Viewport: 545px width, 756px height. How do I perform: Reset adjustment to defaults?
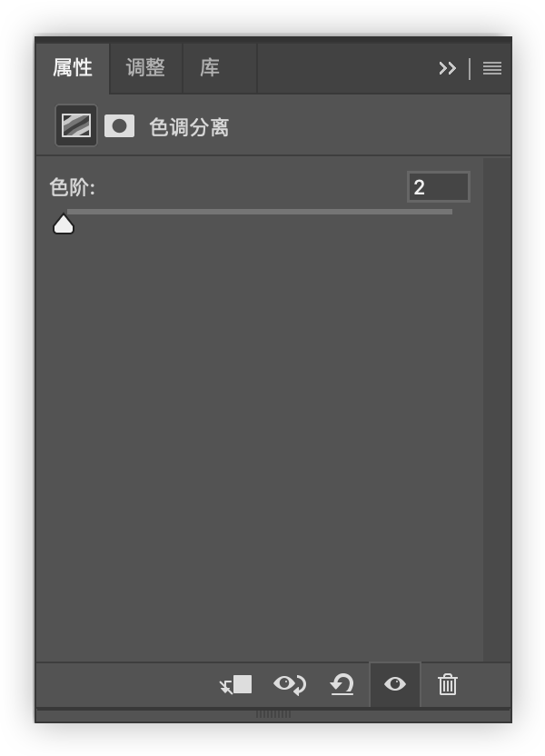click(342, 684)
